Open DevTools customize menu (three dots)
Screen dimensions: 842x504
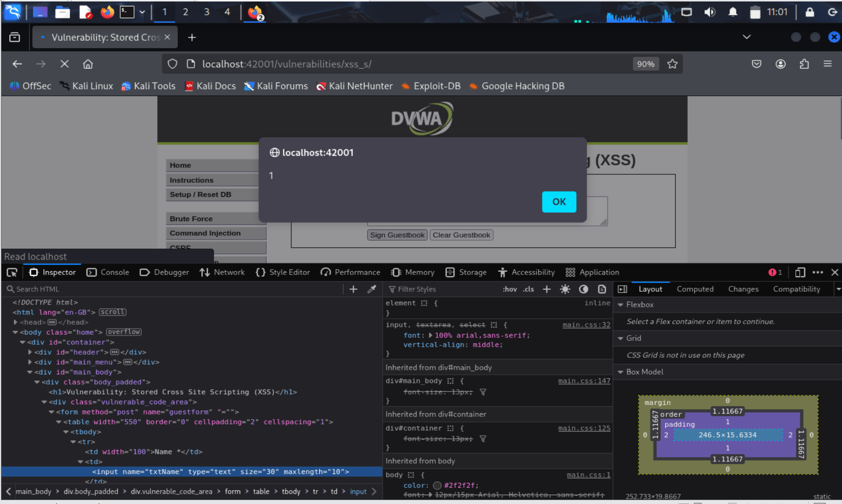pos(818,272)
